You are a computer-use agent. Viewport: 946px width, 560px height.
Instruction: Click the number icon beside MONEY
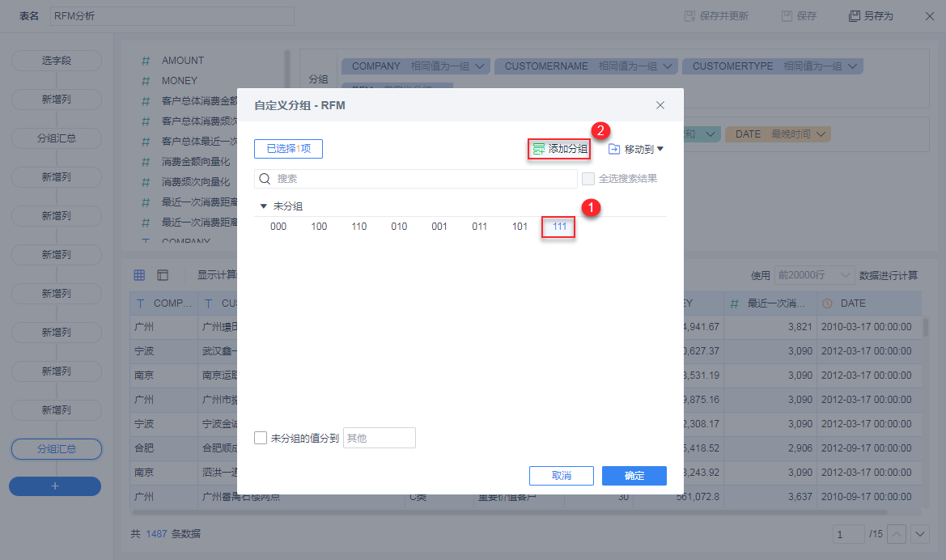146,81
